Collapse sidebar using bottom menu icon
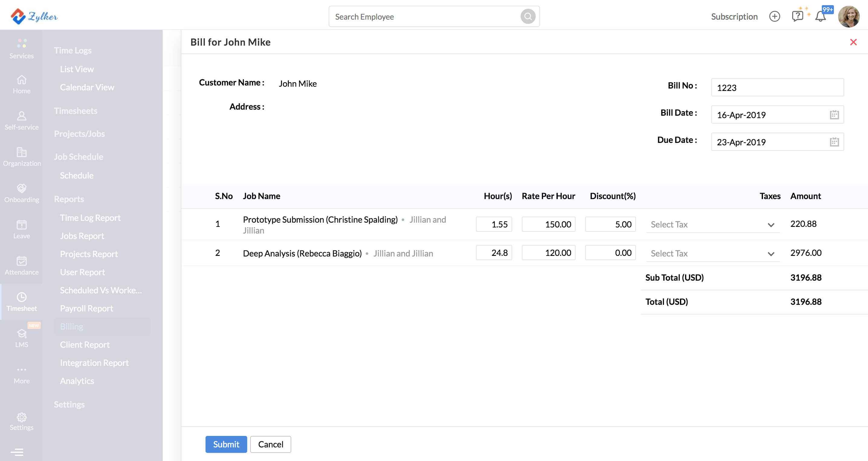 pyautogui.click(x=17, y=452)
